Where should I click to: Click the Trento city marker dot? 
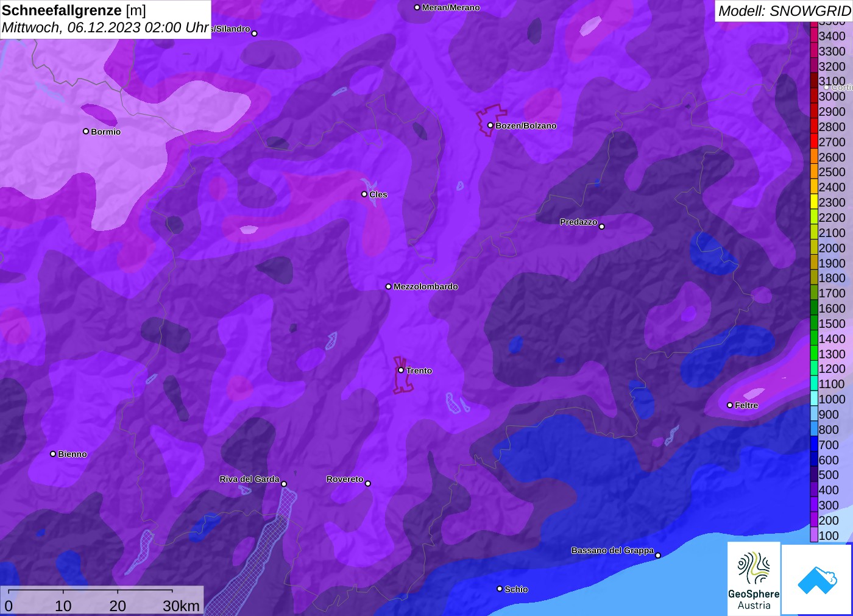click(401, 370)
